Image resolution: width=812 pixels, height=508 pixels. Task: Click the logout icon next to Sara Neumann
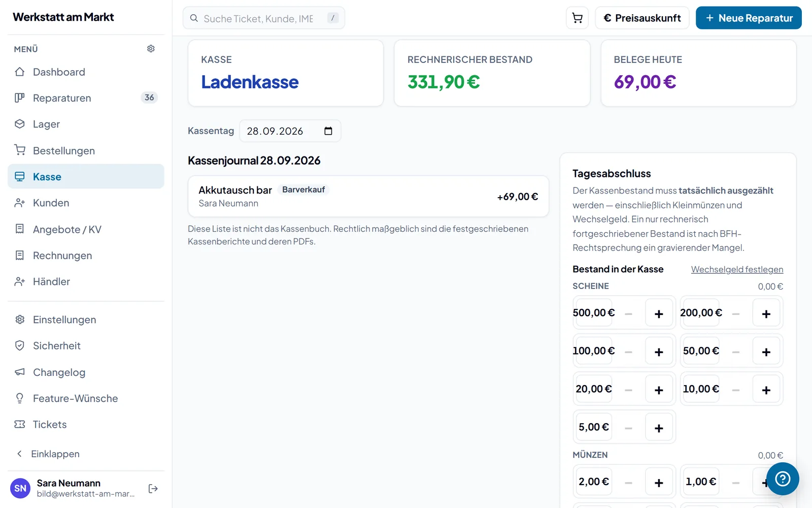tap(153, 489)
